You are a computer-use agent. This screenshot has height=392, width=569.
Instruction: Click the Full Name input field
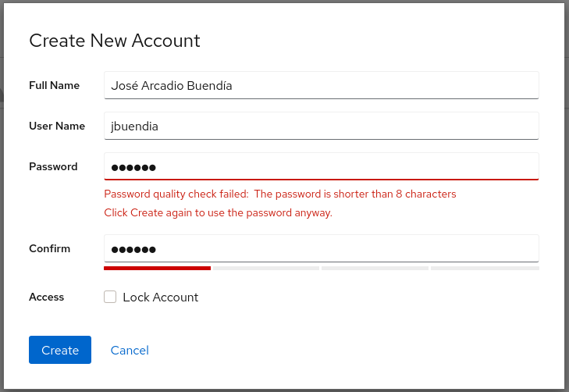click(321, 85)
